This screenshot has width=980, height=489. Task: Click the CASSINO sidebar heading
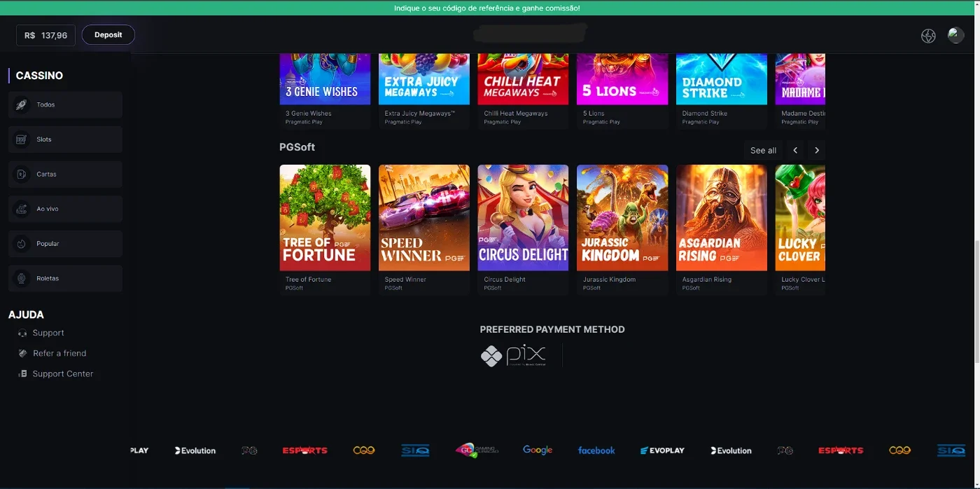point(39,76)
